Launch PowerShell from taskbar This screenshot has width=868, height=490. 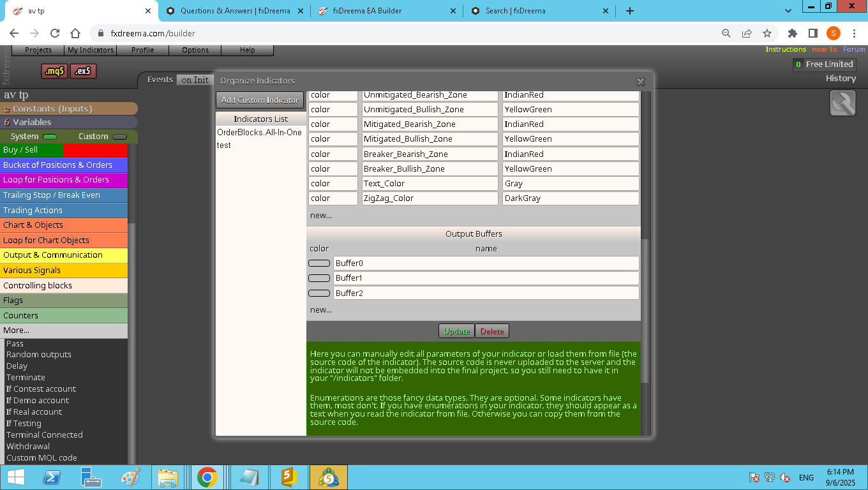[52, 477]
